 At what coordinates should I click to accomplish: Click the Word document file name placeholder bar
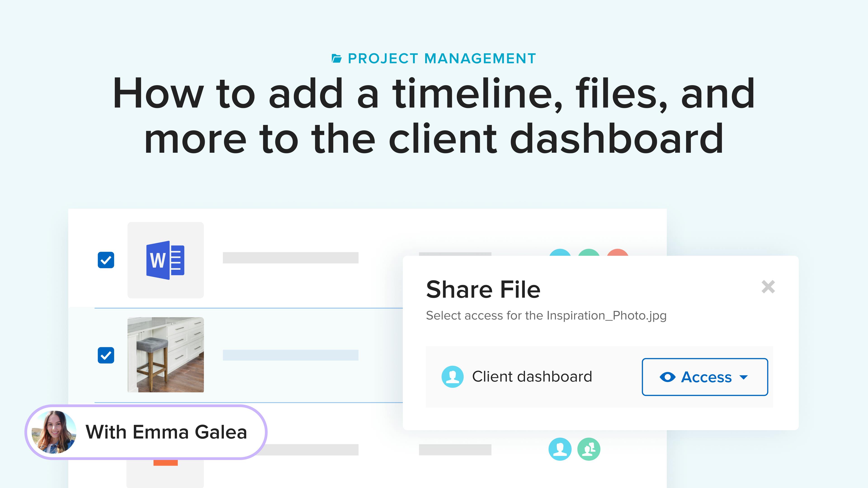point(290,258)
